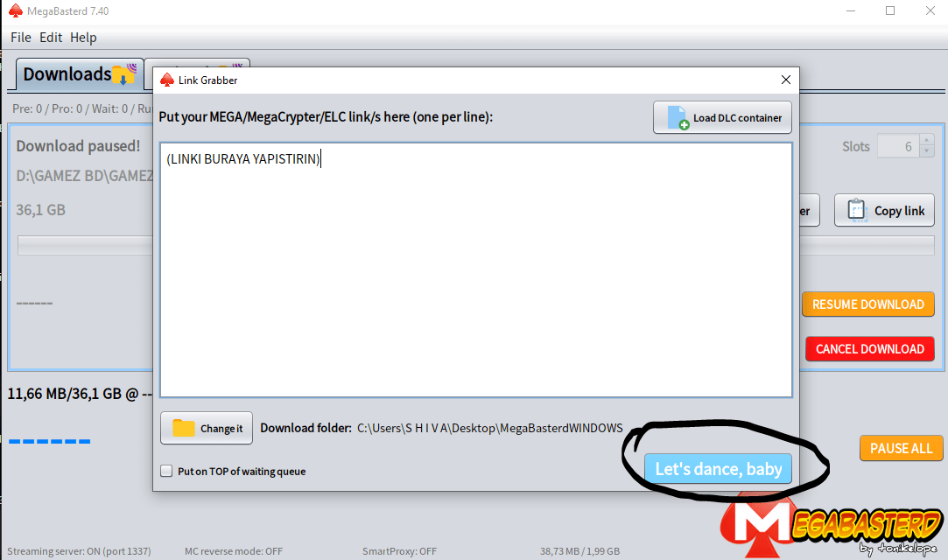The width and height of the screenshot is (948, 560).
Task: Focus the links text area in Link Grabber
Action: [x=476, y=270]
